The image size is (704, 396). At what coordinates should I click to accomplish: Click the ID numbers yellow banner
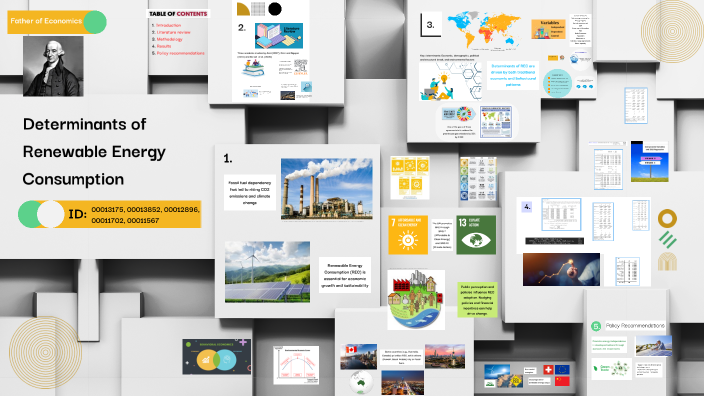pyautogui.click(x=110, y=214)
